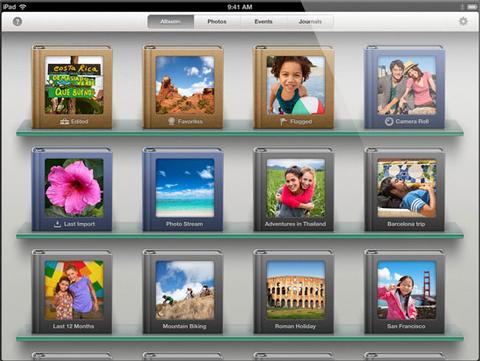Switch to the Journals tab
The height and width of the screenshot is (361, 480).
pyautogui.click(x=310, y=22)
